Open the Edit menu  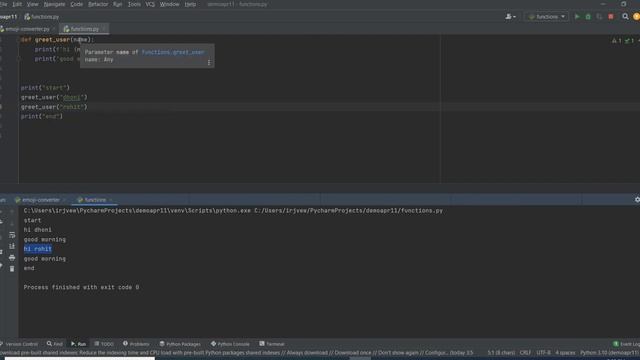(17, 4)
